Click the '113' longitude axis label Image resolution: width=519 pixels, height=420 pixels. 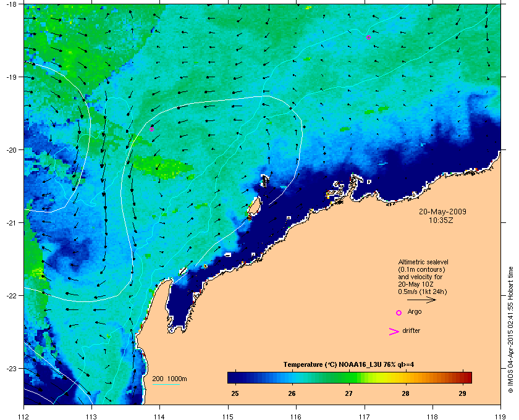(91, 416)
